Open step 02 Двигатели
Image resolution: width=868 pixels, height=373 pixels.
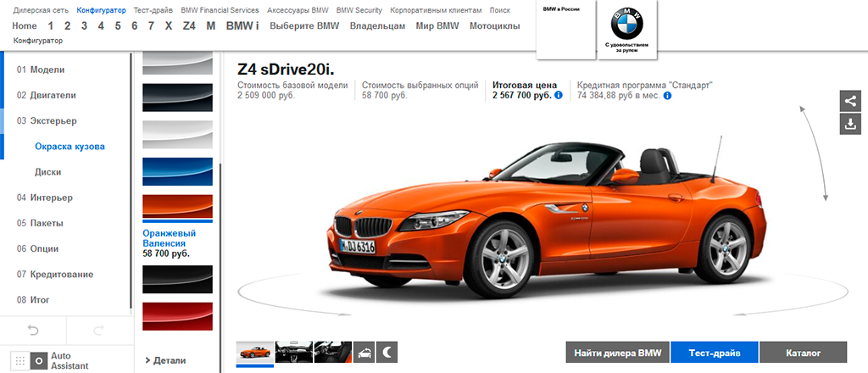coord(46,95)
